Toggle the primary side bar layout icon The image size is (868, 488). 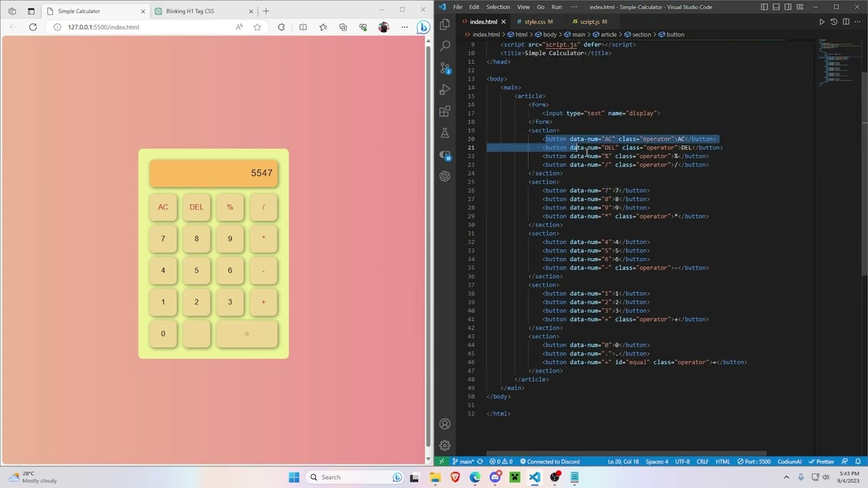pyautogui.click(x=764, y=7)
